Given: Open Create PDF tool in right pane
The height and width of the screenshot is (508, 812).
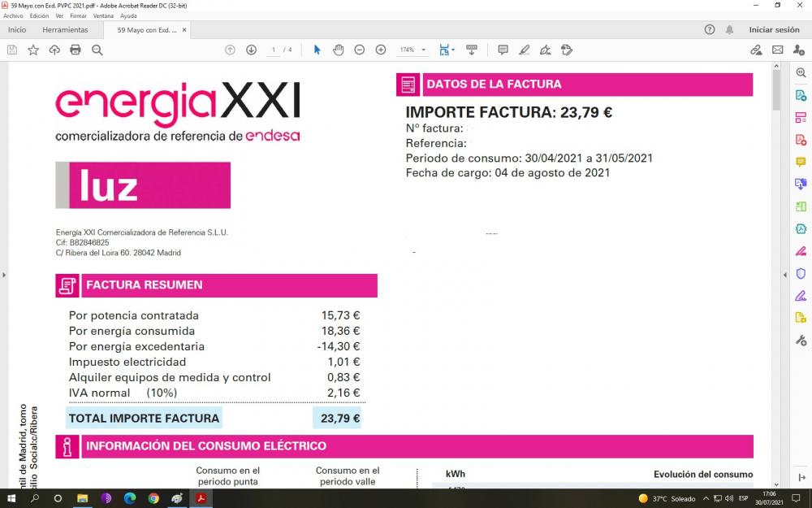Looking at the screenshot, I should (801, 140).
